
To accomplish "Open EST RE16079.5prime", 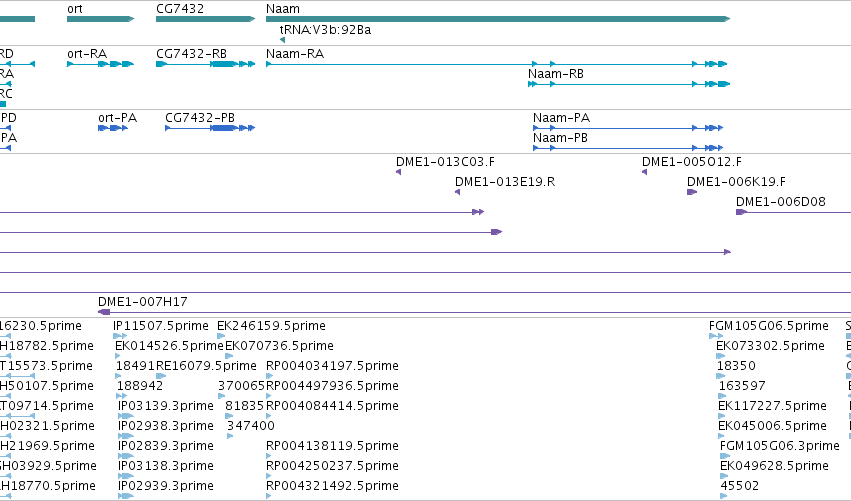I will (x=206, y=366).
